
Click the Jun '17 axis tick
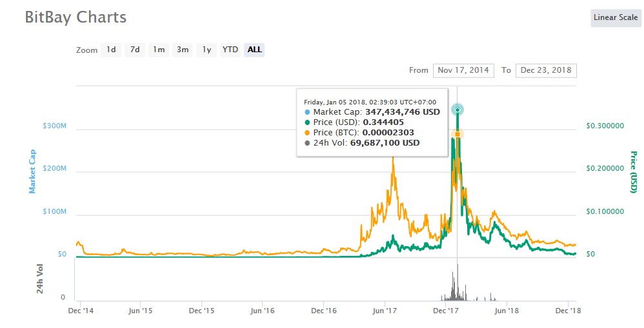385,311
